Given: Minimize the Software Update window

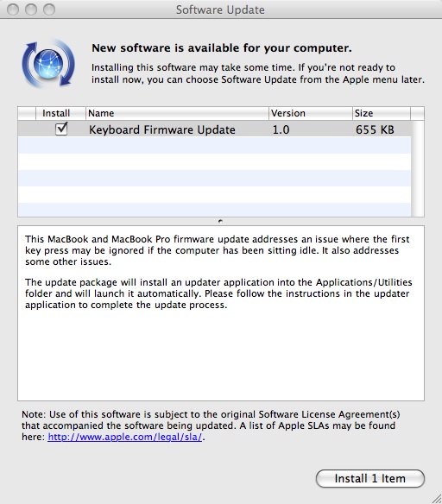Looking at the screenshot, I should point(31,9).
